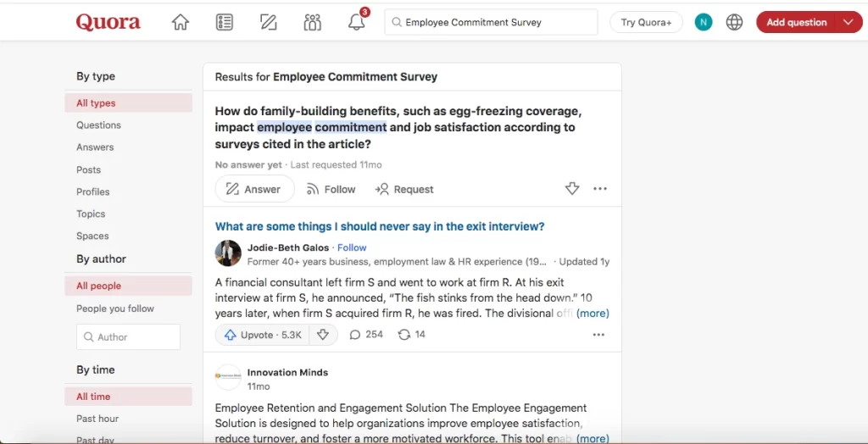868x444 pixels.
Task: Click the Quora logo
Action: click(108, 22)
